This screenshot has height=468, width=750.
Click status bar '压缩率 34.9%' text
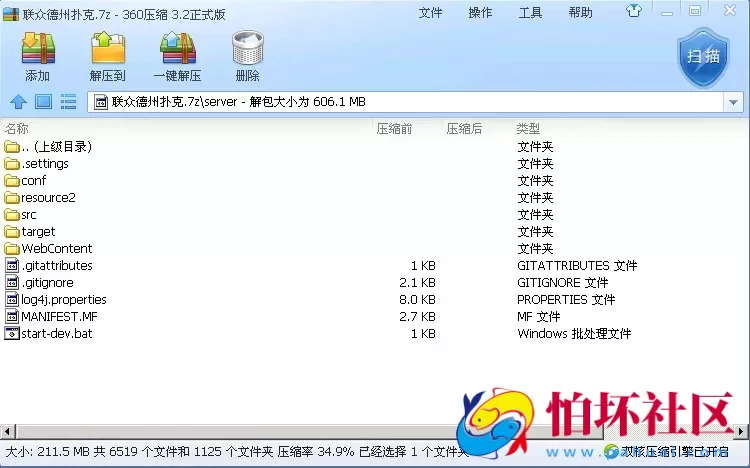click(x=316, y=452)
